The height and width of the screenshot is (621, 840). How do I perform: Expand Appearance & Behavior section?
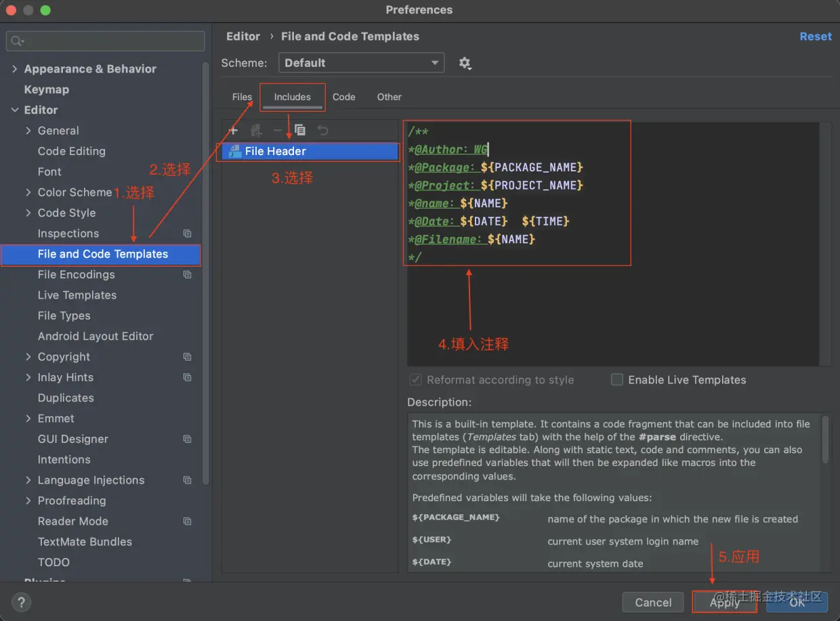tap(15, 69)
